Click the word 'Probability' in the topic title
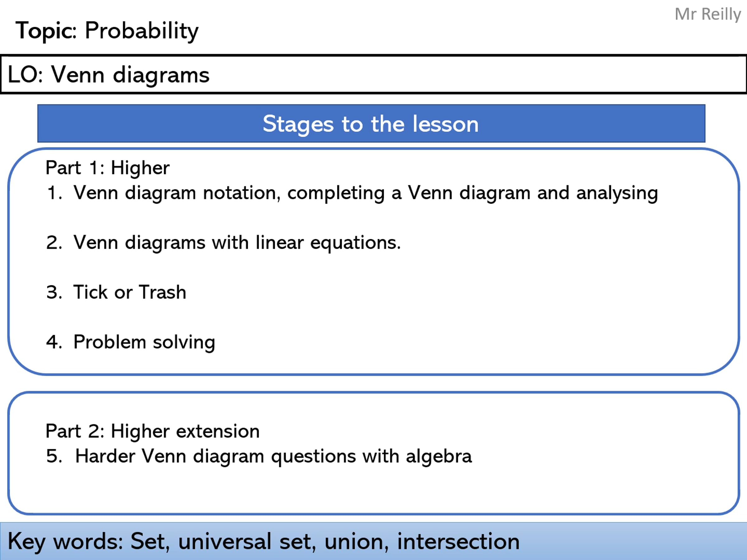Image resolution: width=747 pixels, height=560 pixels. pos(142,31)
